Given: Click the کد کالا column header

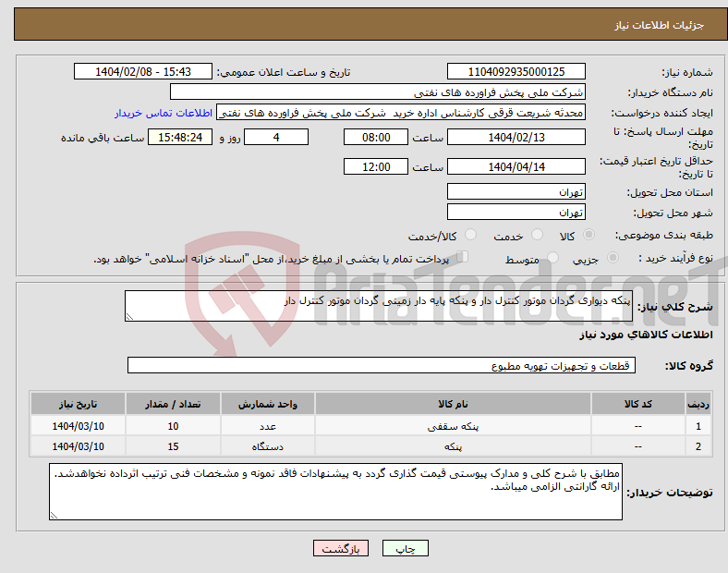Looking at the screenshot, I should pos(638,404).
